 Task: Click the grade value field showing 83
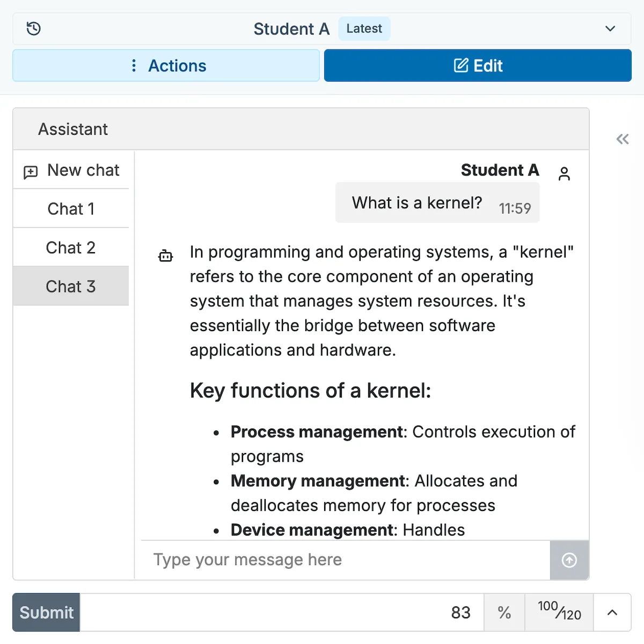(x=282, y=612)
